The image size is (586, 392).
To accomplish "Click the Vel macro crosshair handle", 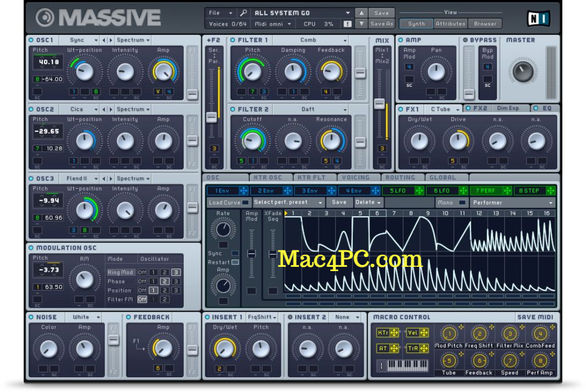I will click(424, 333).
